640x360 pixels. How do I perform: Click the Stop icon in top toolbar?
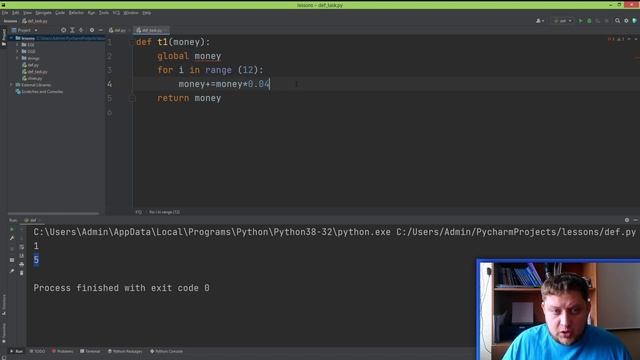607,21
